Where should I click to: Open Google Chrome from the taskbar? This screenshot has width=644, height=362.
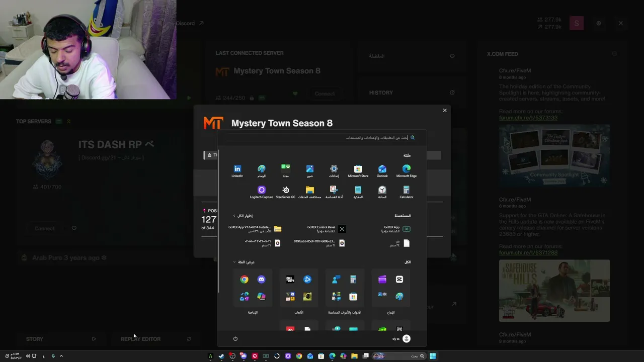pyautogui.click(x=299, y=356)
